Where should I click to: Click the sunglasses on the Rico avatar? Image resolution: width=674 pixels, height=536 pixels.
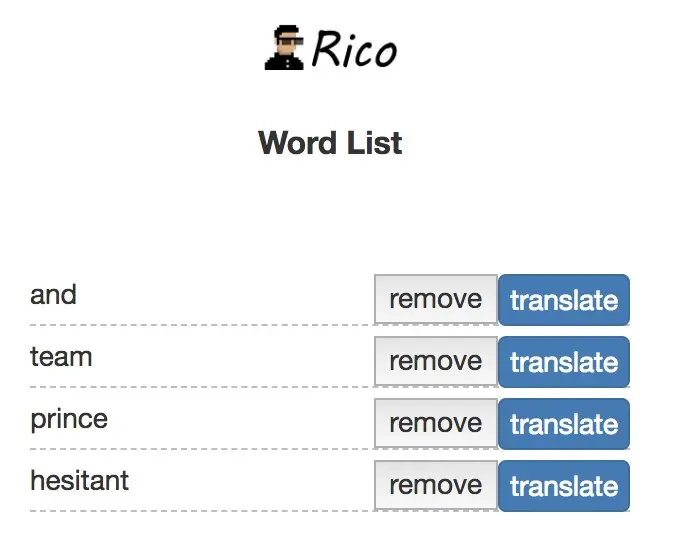coord(290,42)
